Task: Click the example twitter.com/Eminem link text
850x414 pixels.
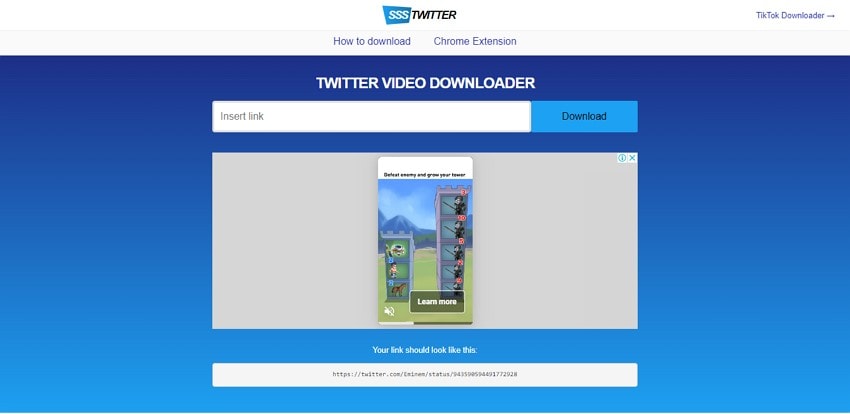Action: tap(425, 374)
